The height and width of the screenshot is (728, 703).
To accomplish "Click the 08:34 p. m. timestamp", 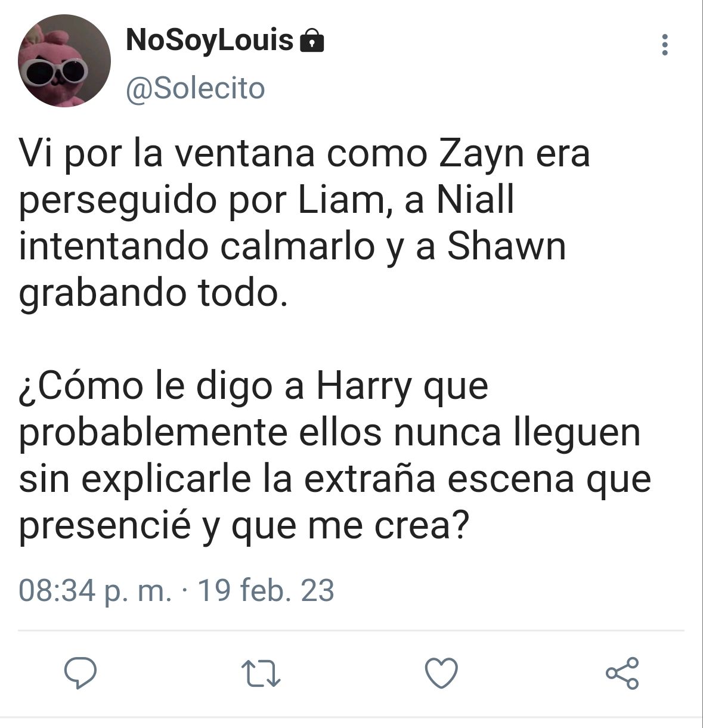I will tap(95, 590).
